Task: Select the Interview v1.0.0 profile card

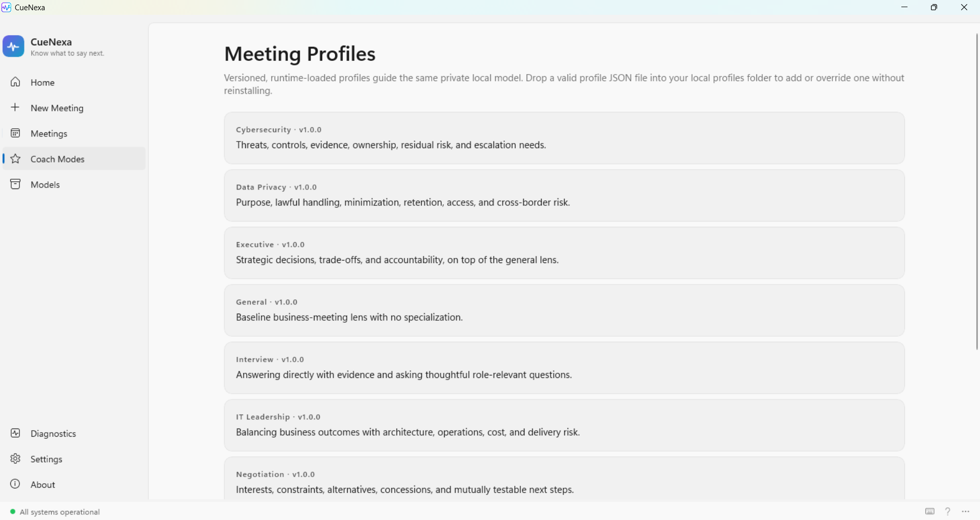Action: point(564,368)
